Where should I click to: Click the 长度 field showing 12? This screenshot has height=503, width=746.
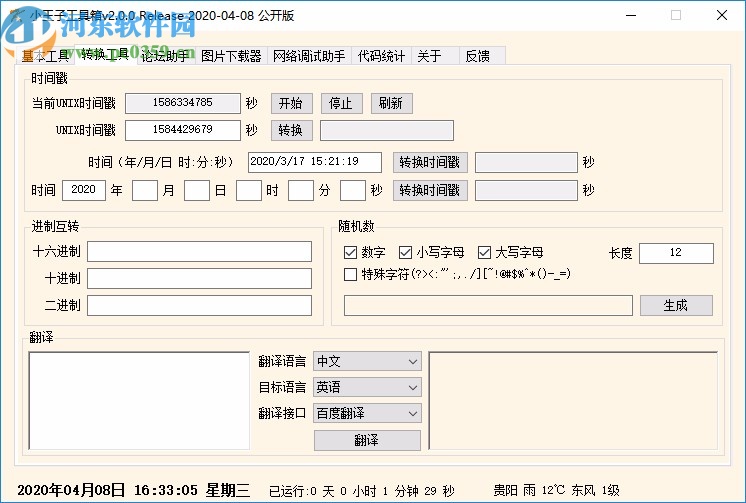click(x=676, y=253)
